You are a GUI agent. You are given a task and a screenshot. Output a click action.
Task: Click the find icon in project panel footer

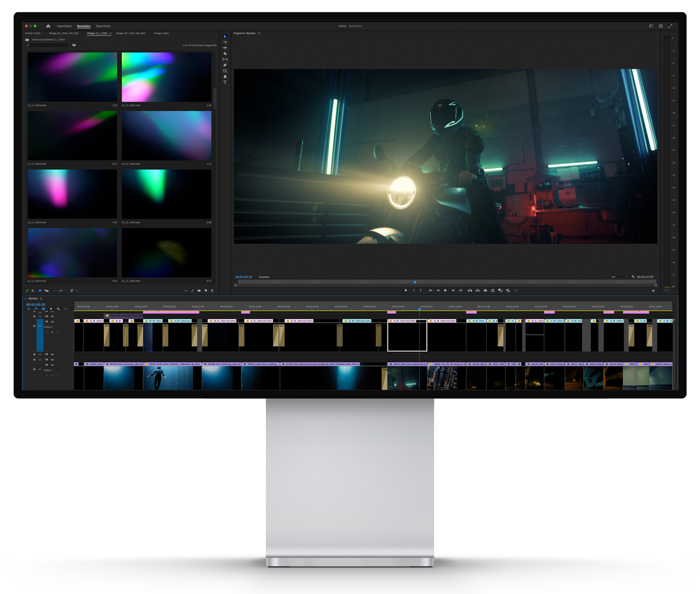(x=192, y=291)
